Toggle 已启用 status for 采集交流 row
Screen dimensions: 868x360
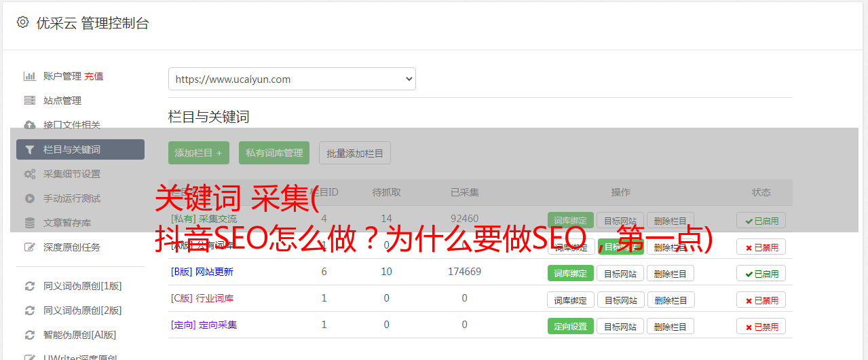pos(761,220)
